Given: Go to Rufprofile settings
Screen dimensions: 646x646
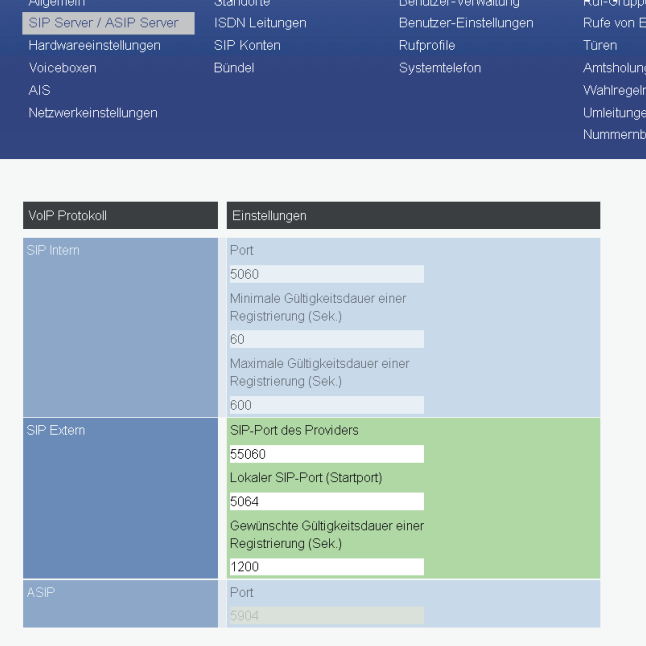Looking at the screenshot, I should click(427, 46).
